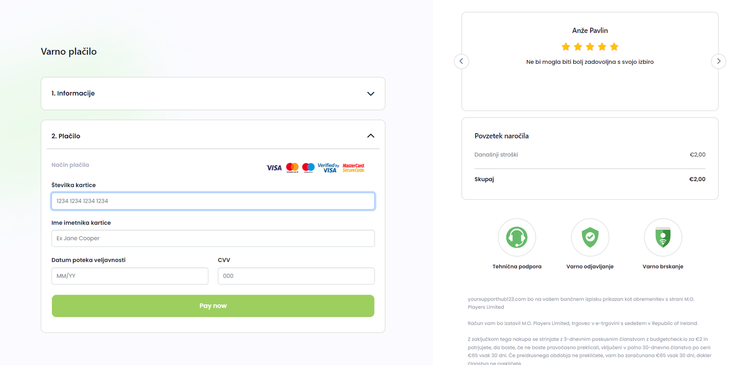Image resolution: width=736 pixels, height=365 pixels.
Task: Click the CVV input field
Action: click(296, 276)
